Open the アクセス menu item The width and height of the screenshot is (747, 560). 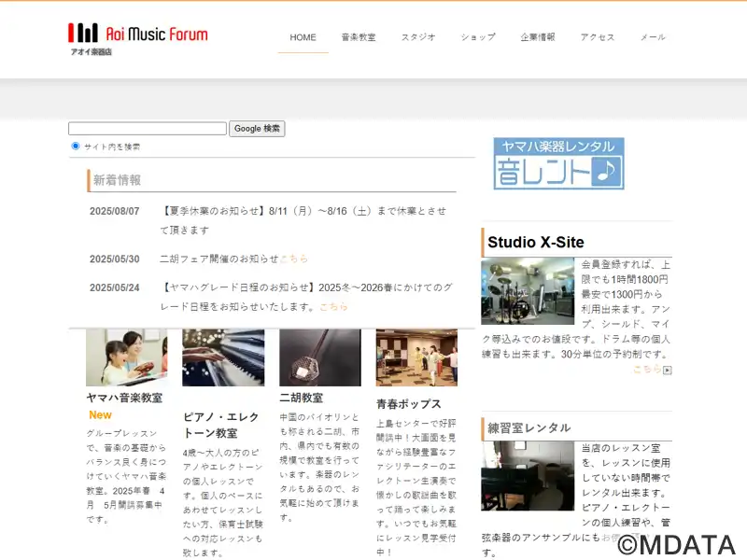598,37
